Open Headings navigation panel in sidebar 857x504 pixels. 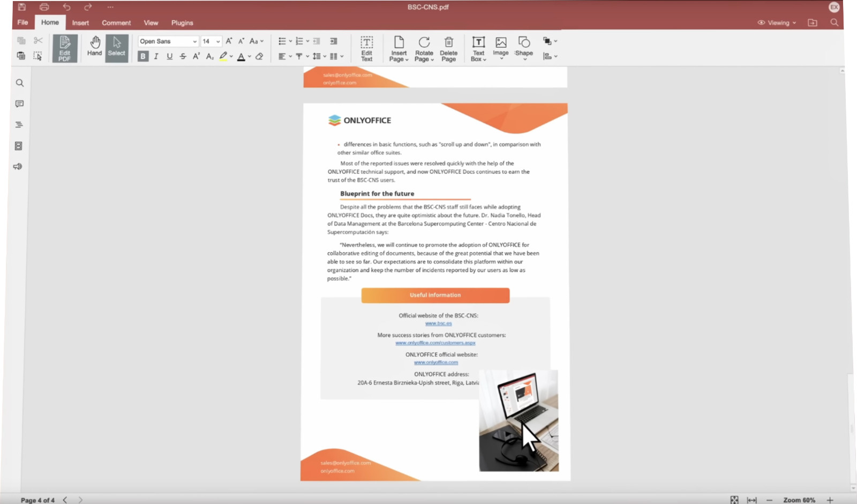click(19, 125)
